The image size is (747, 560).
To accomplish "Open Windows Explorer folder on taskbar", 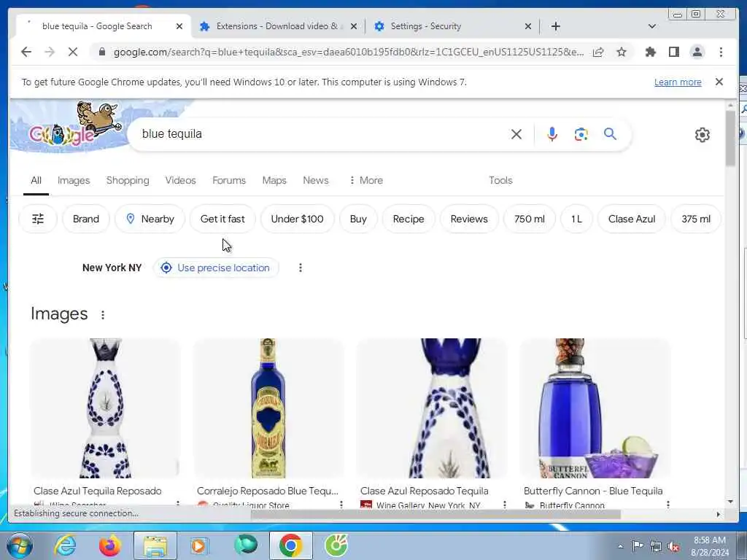I will click(155, 545).
